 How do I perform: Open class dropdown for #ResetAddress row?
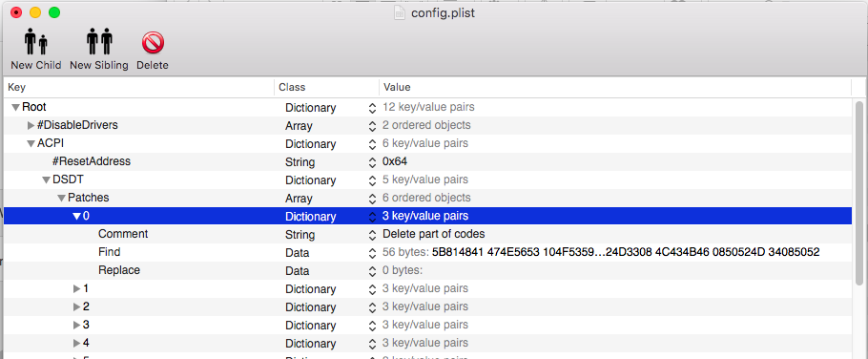[372, 162]
